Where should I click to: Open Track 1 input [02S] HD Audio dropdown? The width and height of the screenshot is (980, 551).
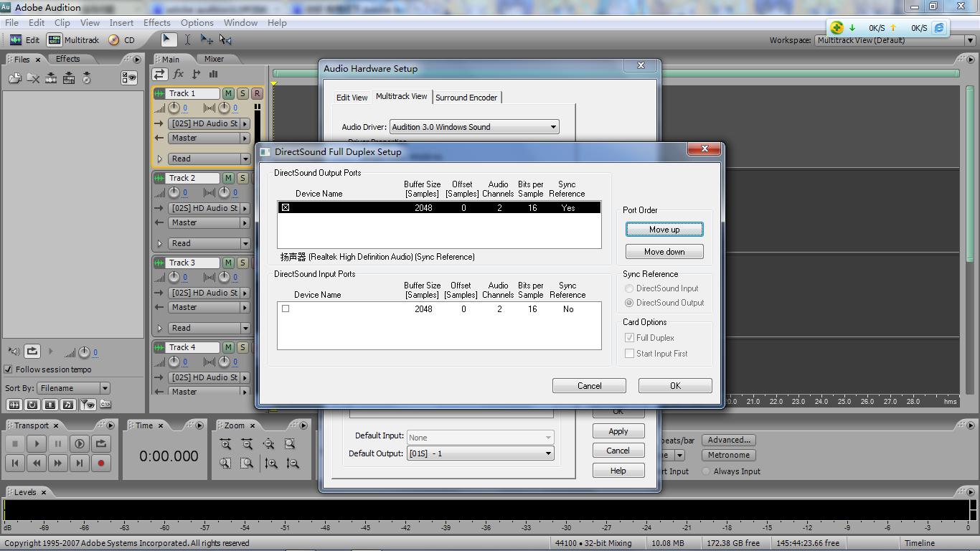[x=209, y=123]
